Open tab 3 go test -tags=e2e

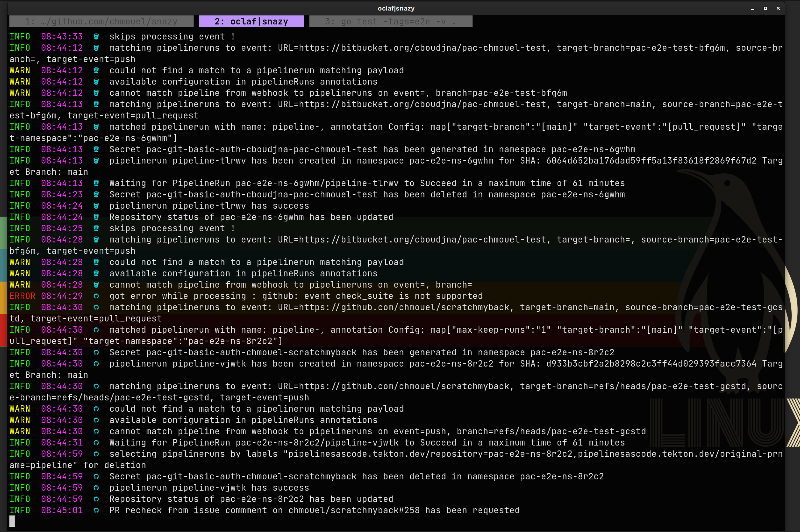click(x=390, y=21)
